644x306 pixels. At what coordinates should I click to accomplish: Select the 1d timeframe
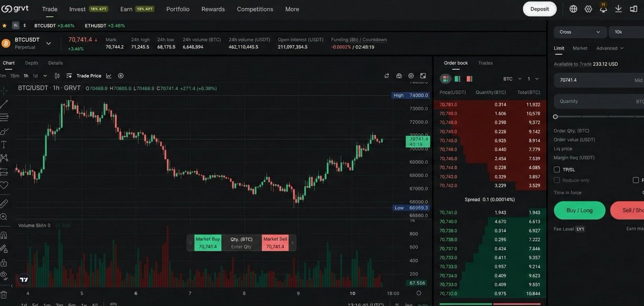(x=35, y=76)
